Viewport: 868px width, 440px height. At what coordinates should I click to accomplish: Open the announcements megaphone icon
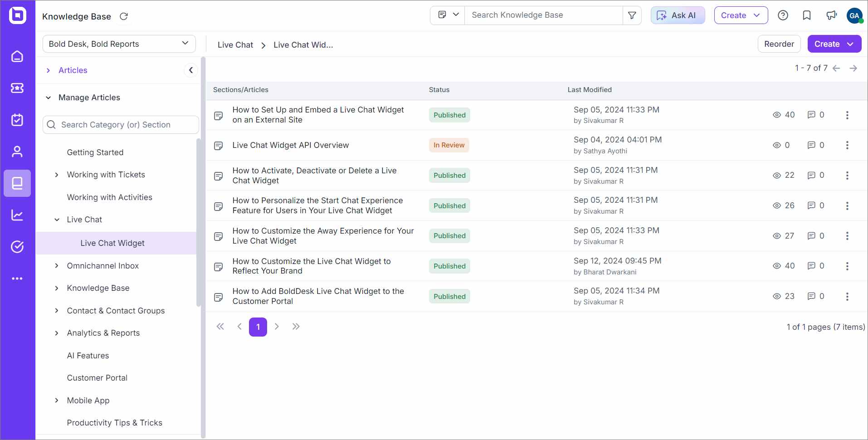click(831, 15)
